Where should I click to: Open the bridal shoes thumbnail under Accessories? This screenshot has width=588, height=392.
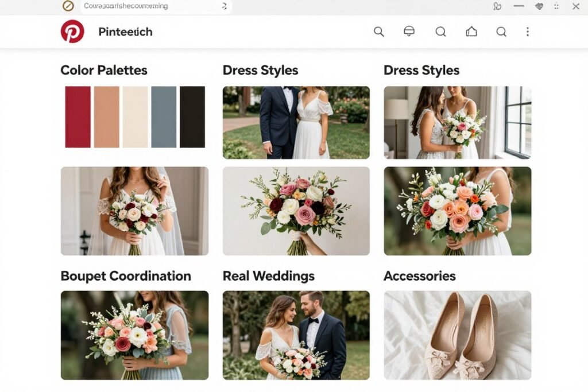(457, 336)
